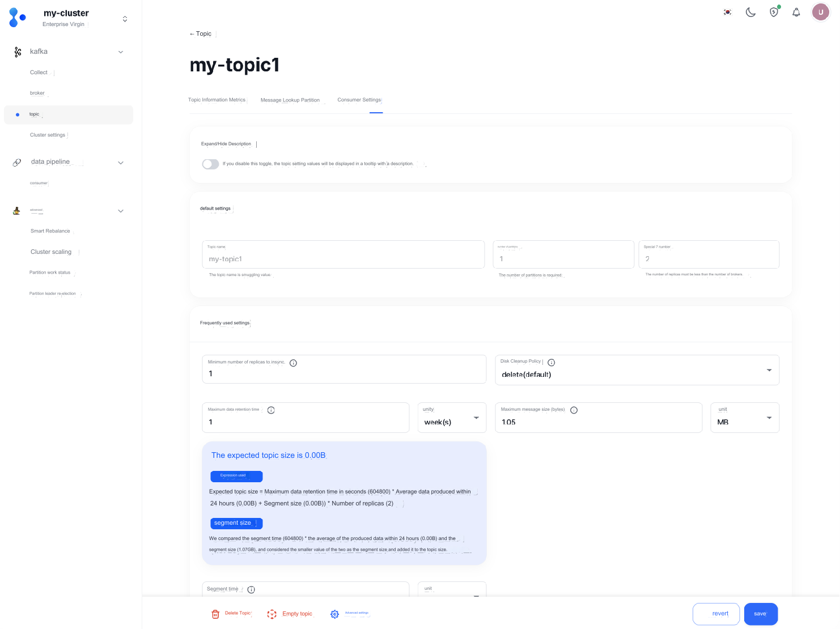
Task: Click info icon next to Disk Cleanup Policy
Action: [551, 363]
